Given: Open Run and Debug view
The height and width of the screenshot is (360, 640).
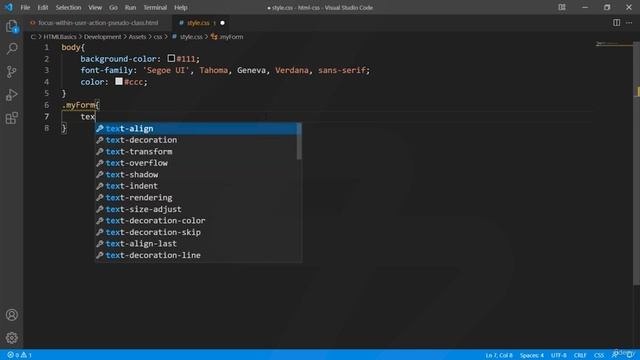Looking at the screenshot, I should click(x=11, y=95).
